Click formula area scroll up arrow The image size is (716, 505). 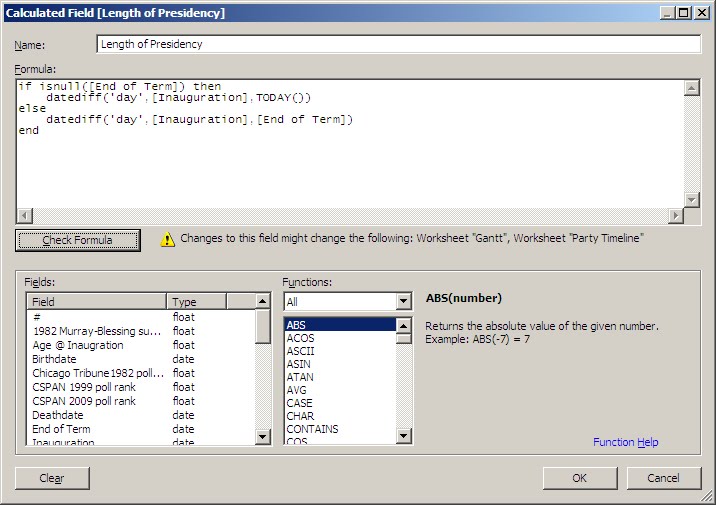point(692,88)
